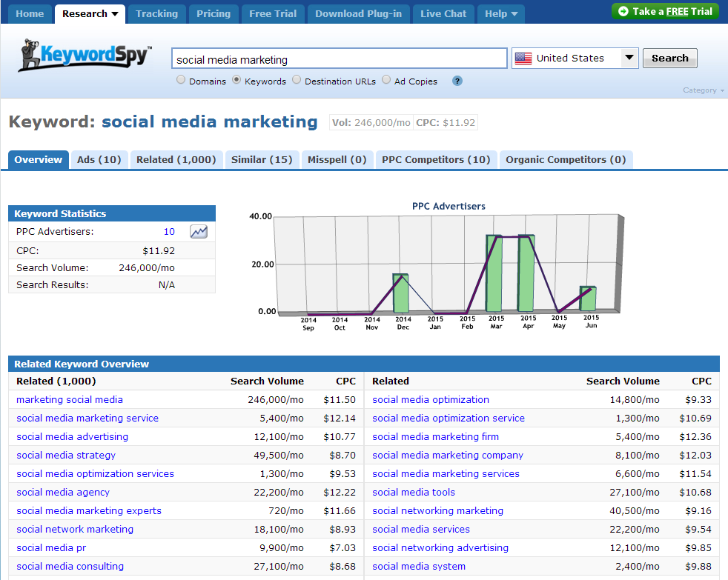
Task: Open the United States country dropdown
Action: click(x=575, y=59)
